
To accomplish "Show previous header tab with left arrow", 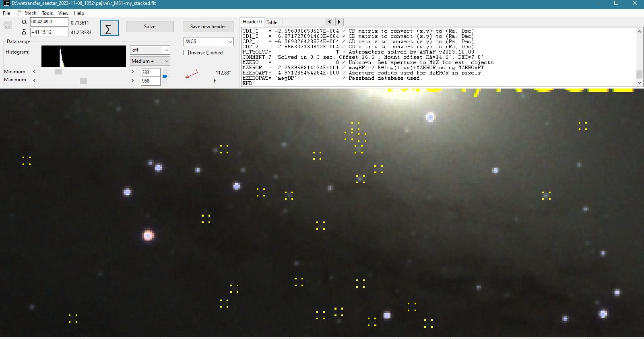I will (330, 22).
